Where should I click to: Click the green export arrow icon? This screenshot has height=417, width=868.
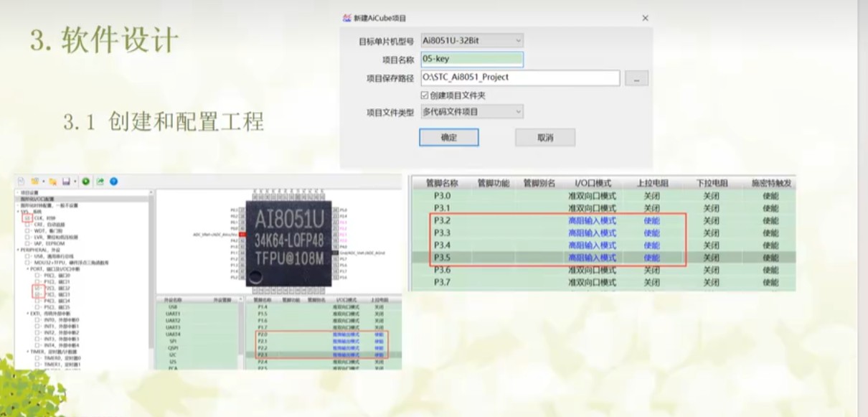coord(100,181)
